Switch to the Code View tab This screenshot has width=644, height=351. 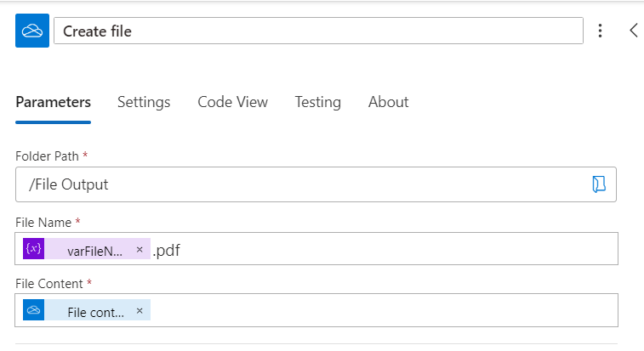[232, 102]
